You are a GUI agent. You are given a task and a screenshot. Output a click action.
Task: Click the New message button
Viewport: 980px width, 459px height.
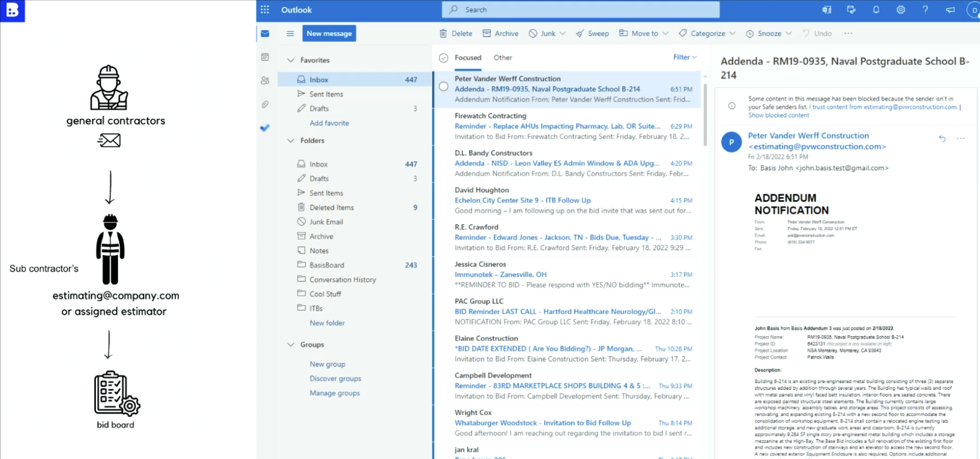point(329,34)
